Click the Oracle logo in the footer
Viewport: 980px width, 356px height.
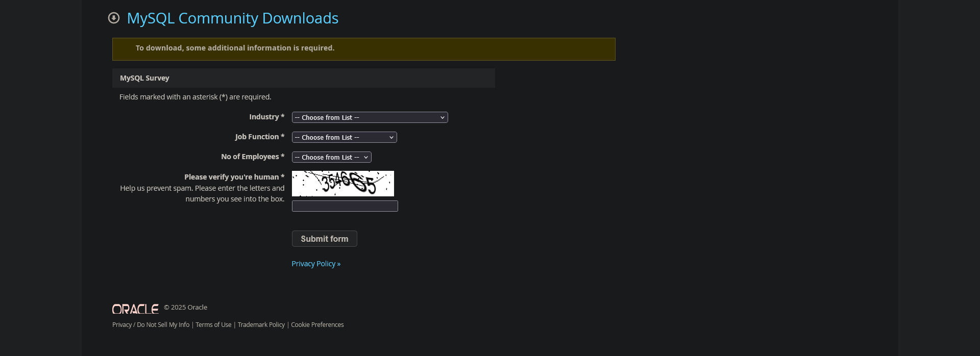[135, 309]
